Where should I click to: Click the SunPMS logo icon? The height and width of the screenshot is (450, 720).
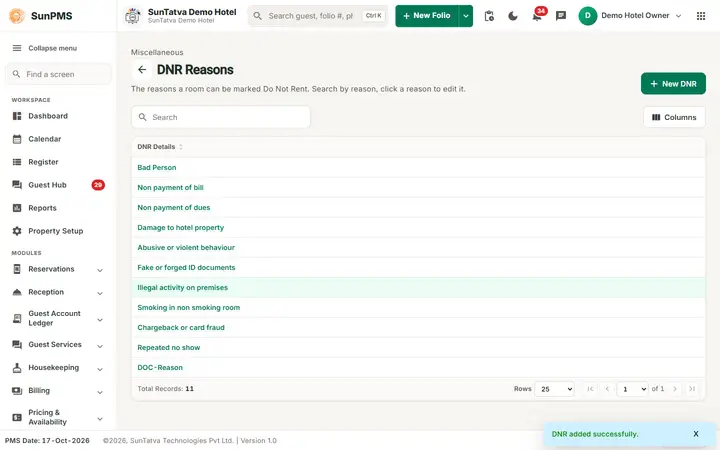[x=17, y=16]
